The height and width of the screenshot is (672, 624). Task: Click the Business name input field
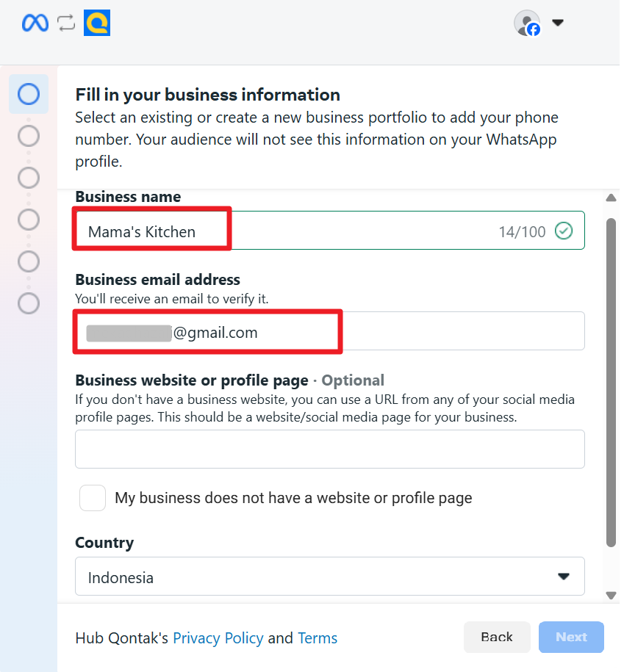[329, 231]
